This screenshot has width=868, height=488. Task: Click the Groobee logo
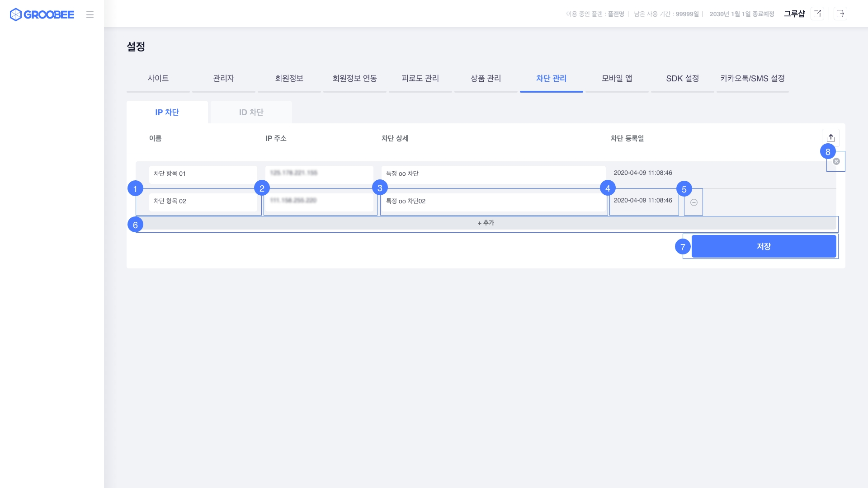(x=42, y=14)
